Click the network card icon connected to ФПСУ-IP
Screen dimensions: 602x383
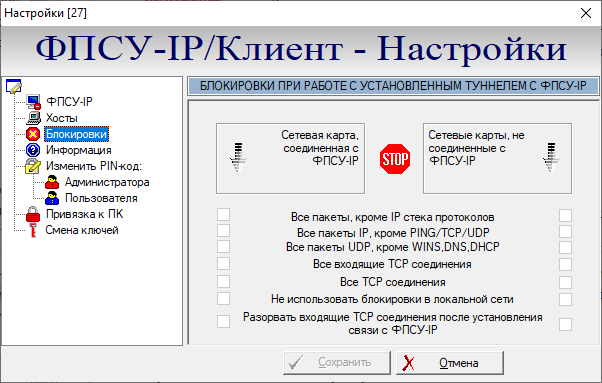click(238, 157)
